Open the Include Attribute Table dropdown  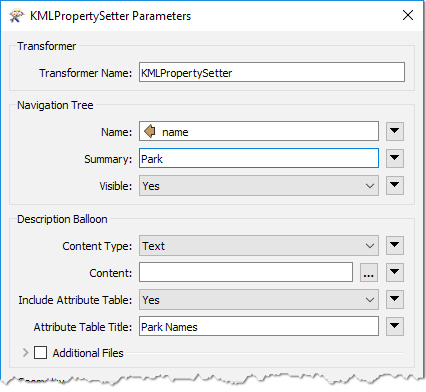tap(259, 300)
